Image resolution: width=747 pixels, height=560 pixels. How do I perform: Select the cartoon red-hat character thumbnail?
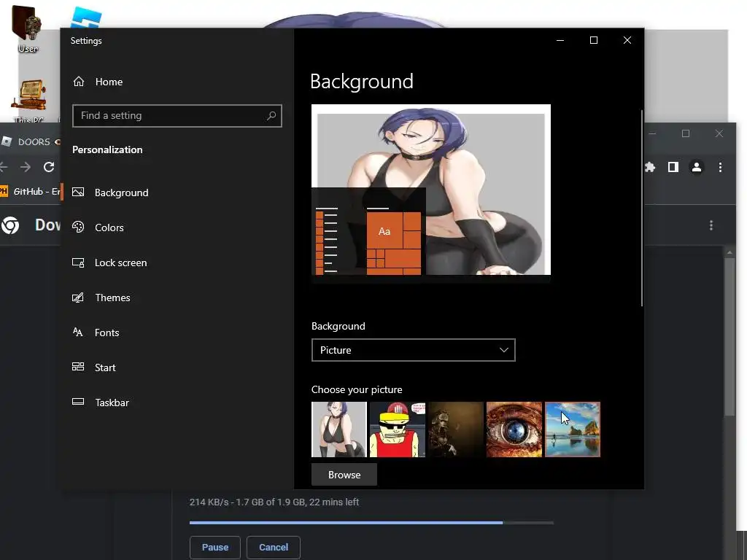[x=398, y=429]
